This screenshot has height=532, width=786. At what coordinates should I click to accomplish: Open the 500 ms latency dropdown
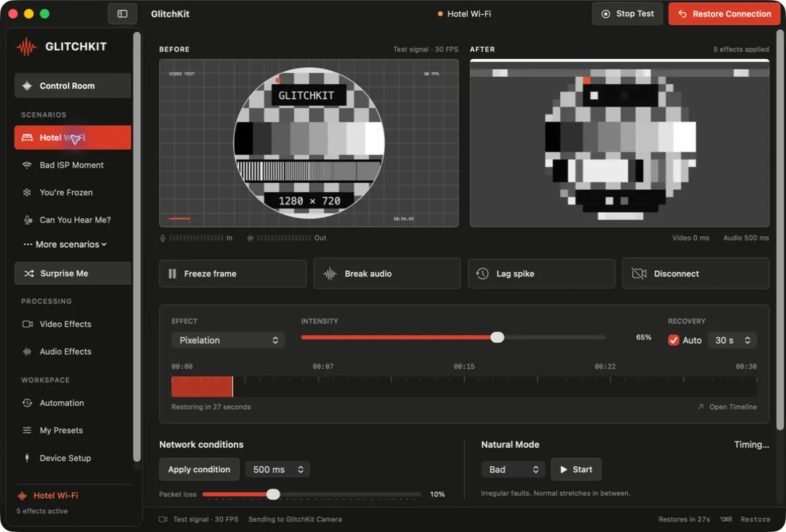pos(277,470)
